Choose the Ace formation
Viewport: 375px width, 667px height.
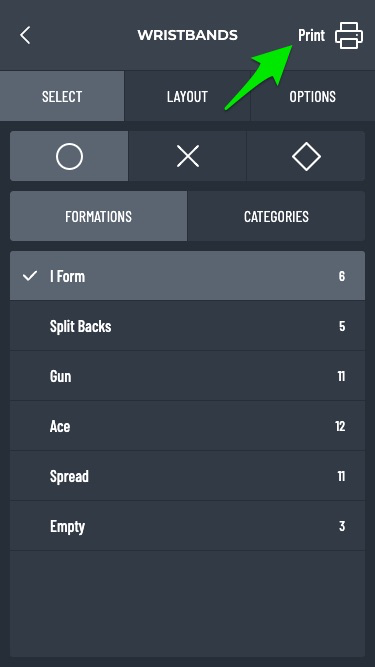(x=188, y=426)
